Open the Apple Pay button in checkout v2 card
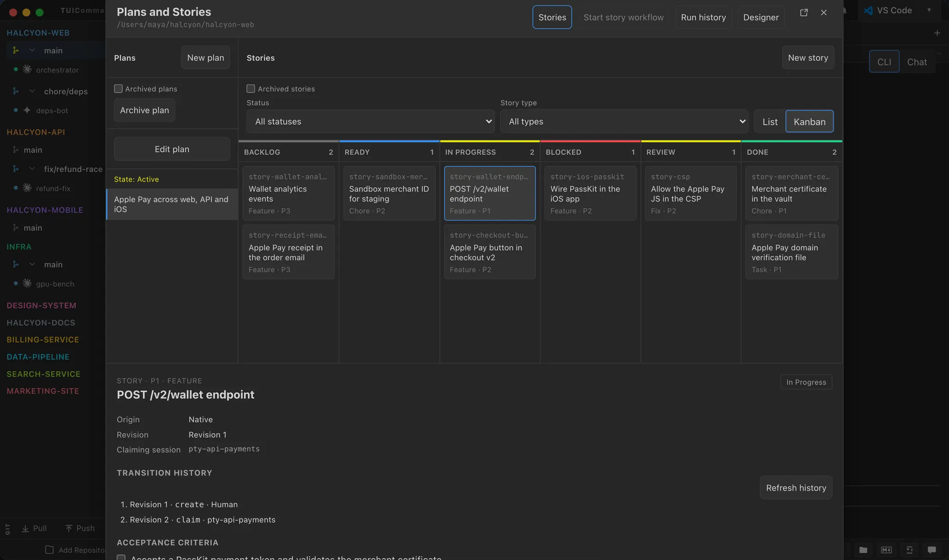This screenshot has width=949, height=560. [490, 252]
